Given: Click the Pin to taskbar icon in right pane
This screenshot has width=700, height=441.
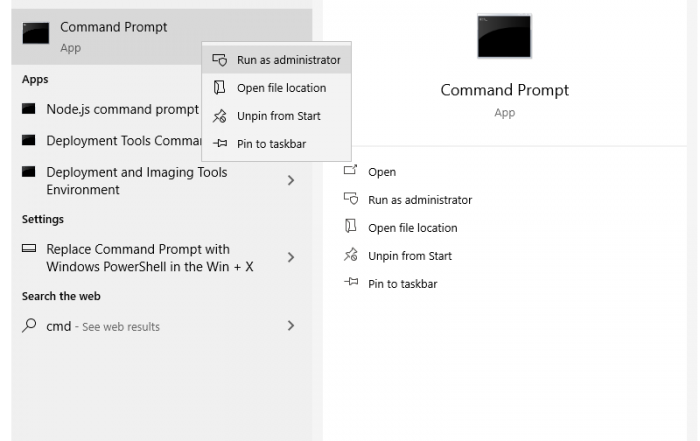Looking at the screenshot, I should tap(351, 282).
